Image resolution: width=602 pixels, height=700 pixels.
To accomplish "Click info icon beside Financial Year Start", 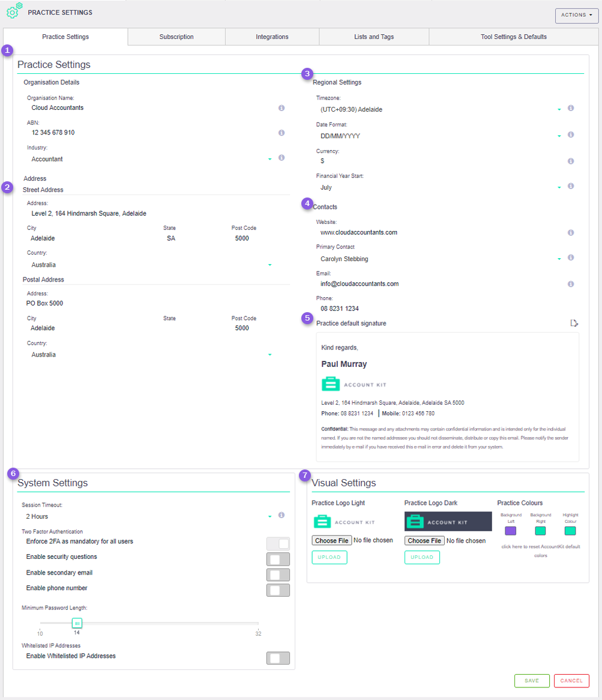I will pyautogui.click(x=571, y=186).
